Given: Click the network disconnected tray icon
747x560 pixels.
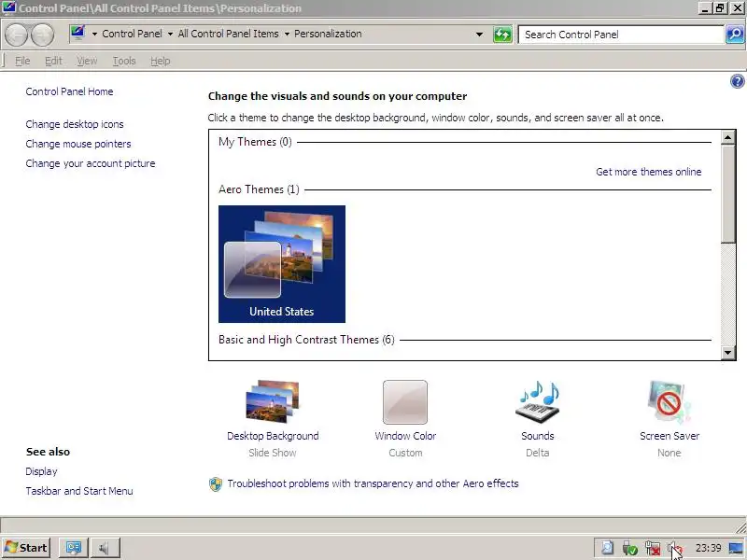Looking at the screenshot, I should (653, 548).
